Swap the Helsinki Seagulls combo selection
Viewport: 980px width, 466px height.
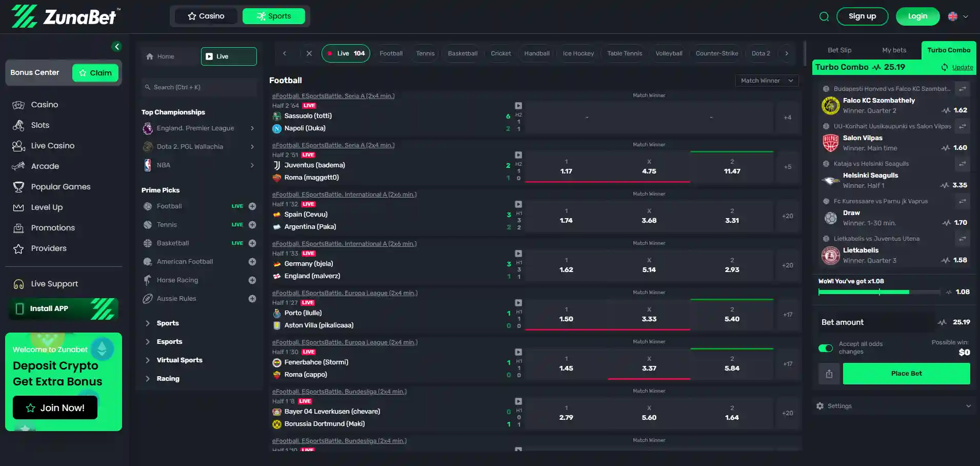coord(963,164)
